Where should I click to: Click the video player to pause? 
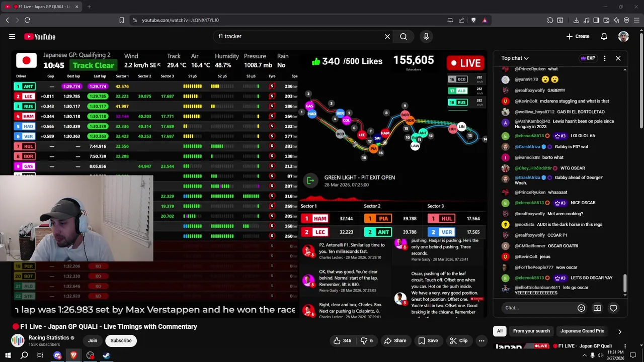click(x=249, y=184)
